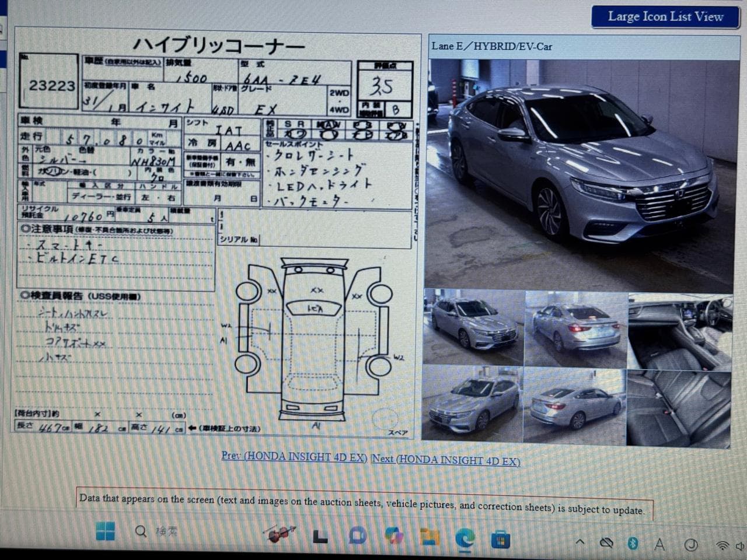Click the recycle fee 10760 value

(83, 216)
